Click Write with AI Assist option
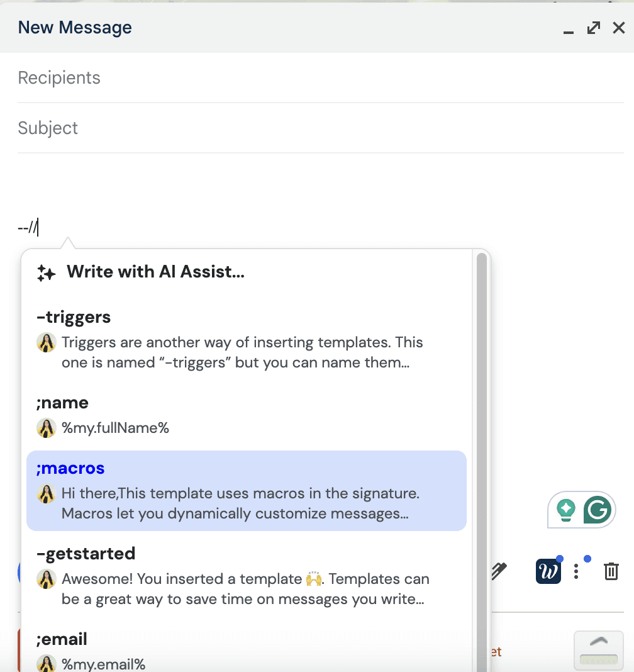The height and width of the screenshot is (672, 634). click(x=155, y=272)
